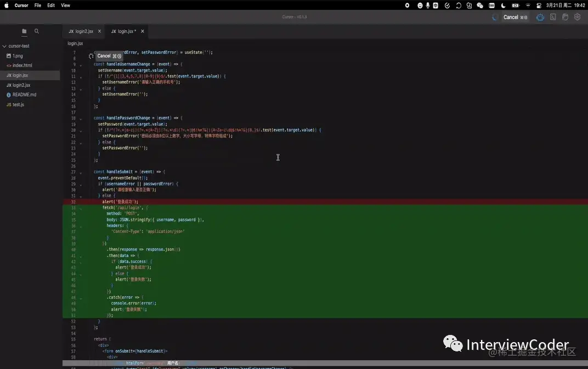The height and width of the screenshot is (369, 588).
Task: Click line number 32 in the gutter
Action: [73, 202]
